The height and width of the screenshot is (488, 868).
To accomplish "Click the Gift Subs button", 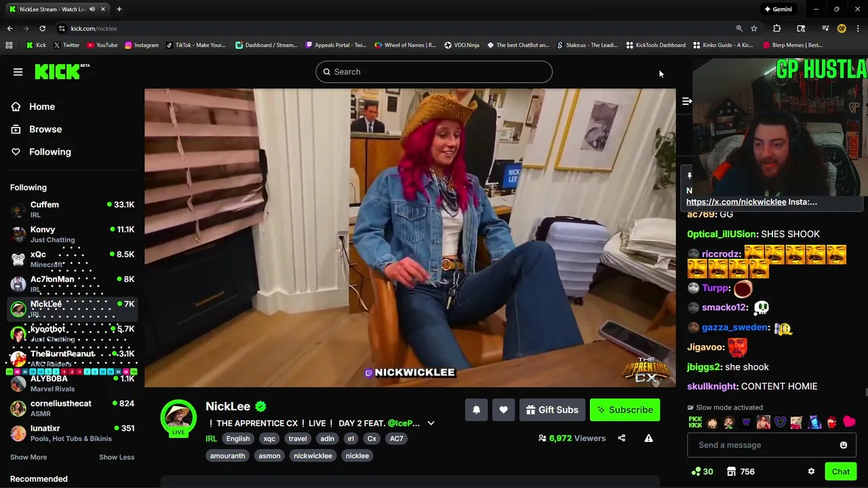I will click(552, 409).
